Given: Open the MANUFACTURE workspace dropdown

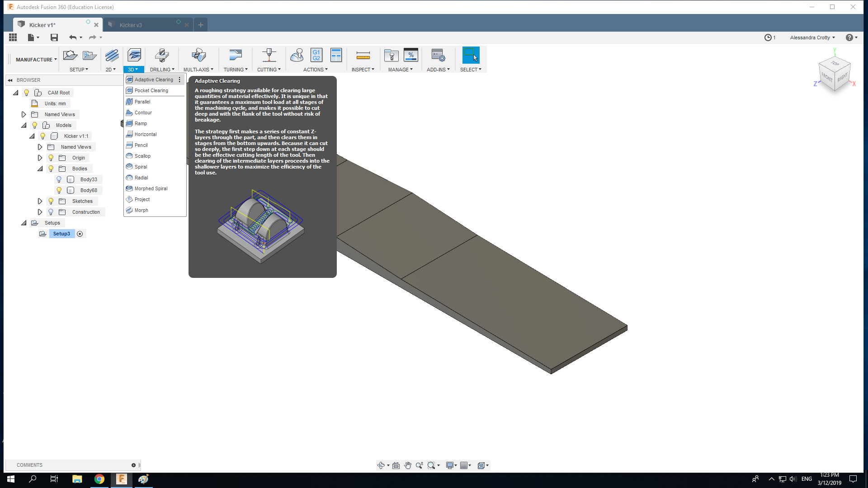Looking at the screenshot, I should [x=36, y=60].
